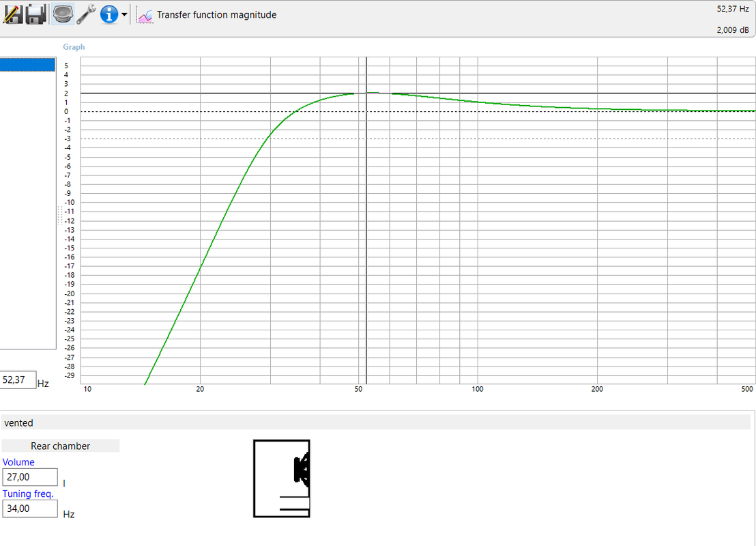756x546 pixels.
Task: Click the dotted splitter grip left of graph
Action: pyautogui.click(x=60, y=215)
